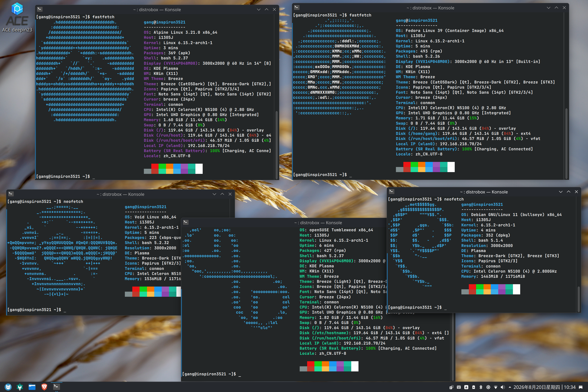The width and height of the screenshot is (588, 392).
Task: Click "Packages: 369 (apk)" in Alpine window
Action: (167, 53)
